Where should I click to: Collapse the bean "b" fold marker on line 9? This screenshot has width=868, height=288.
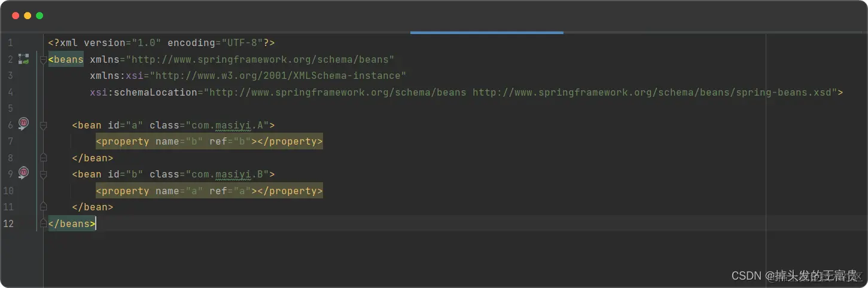[x=43, y=174]
